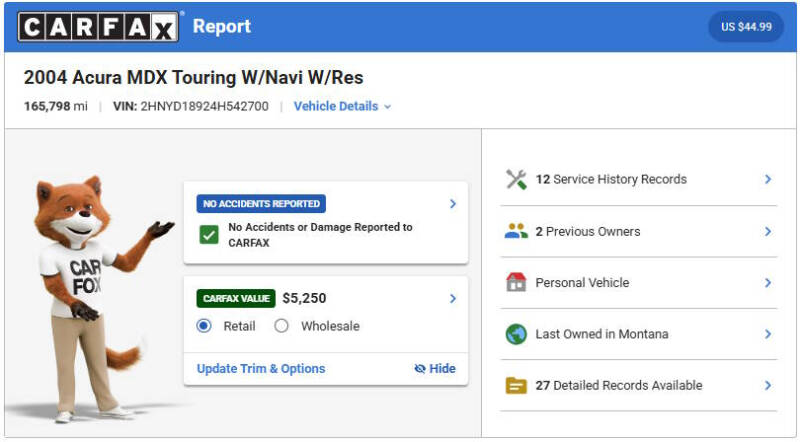Viewport: 800px width, 442px height.
Task: Click the CARFAX logo
Action: tap(98, 27)
